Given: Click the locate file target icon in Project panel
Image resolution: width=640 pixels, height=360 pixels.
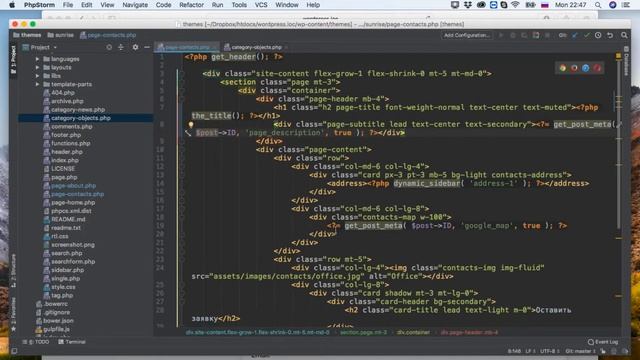Looking at the screenshot, I should coord(109,47).
